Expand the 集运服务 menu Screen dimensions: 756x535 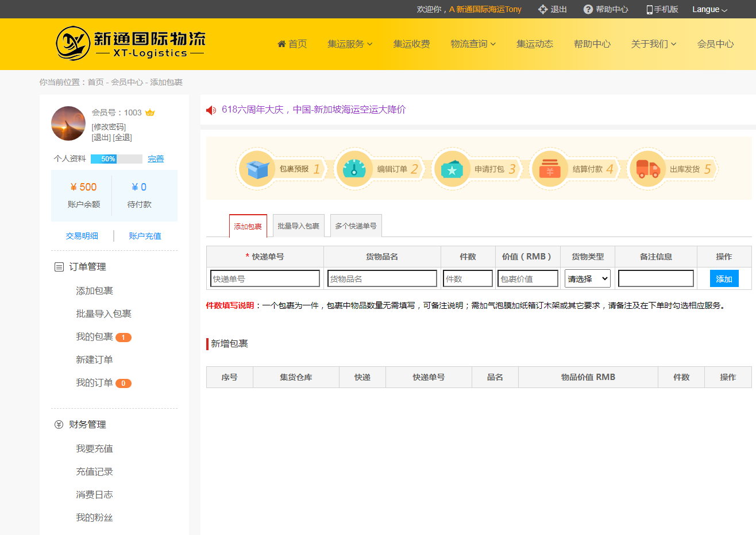(350, 44)
